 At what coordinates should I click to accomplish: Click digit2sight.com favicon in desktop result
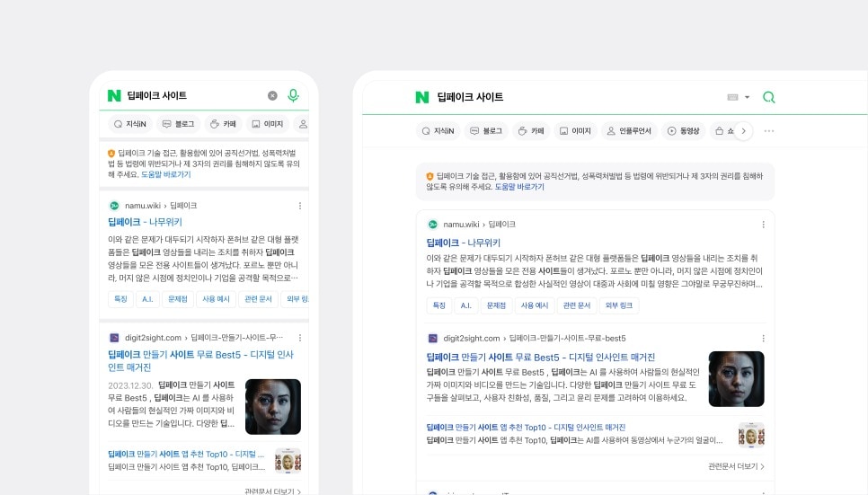tap(433, 339)
